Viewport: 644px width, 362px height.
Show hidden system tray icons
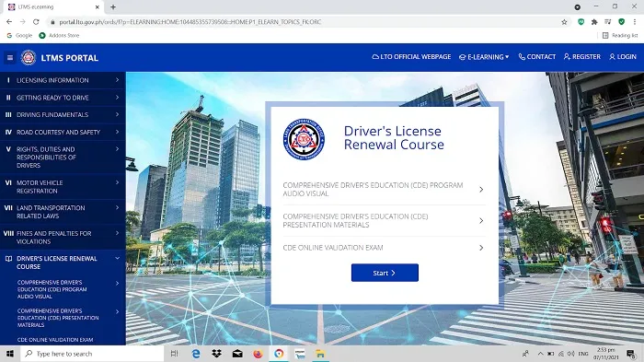(x=541, y=354)
